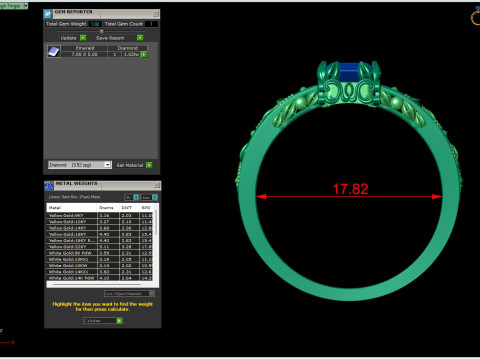
Task: Click the Metal column header
Action: pyautogui.click(x=72, y=208)
